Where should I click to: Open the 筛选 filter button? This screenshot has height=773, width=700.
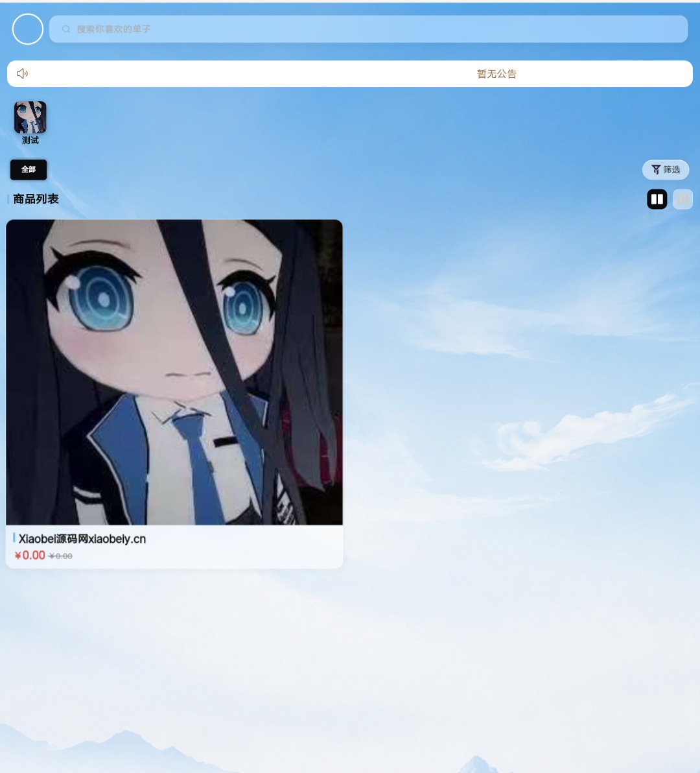pyautogui.click(x=666, y=170)
